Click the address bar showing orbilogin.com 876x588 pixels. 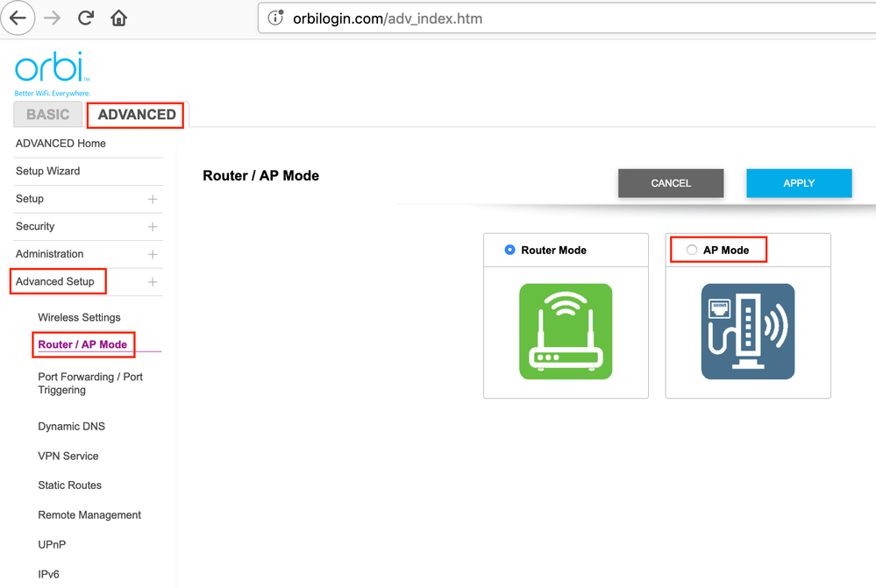coord(566,18)
